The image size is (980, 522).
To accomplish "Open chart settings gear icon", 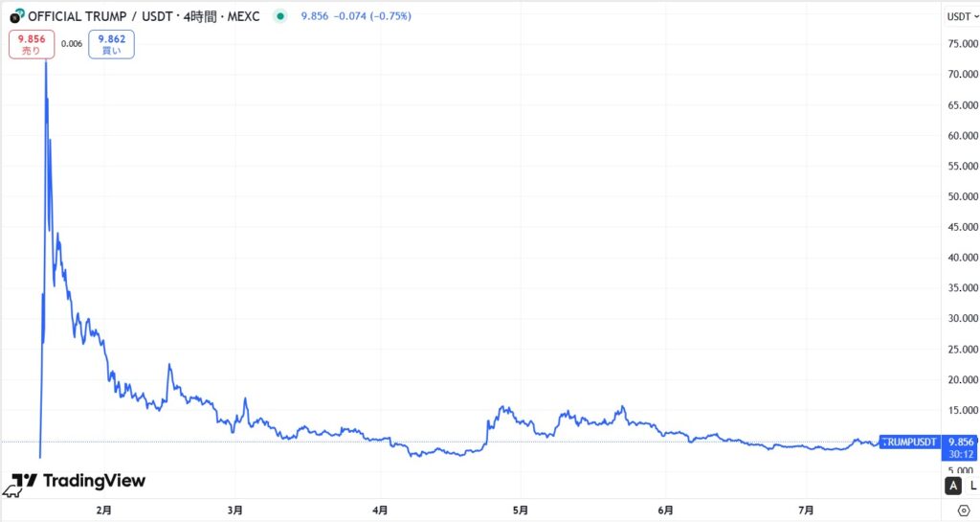I will [x=964, y=511].
